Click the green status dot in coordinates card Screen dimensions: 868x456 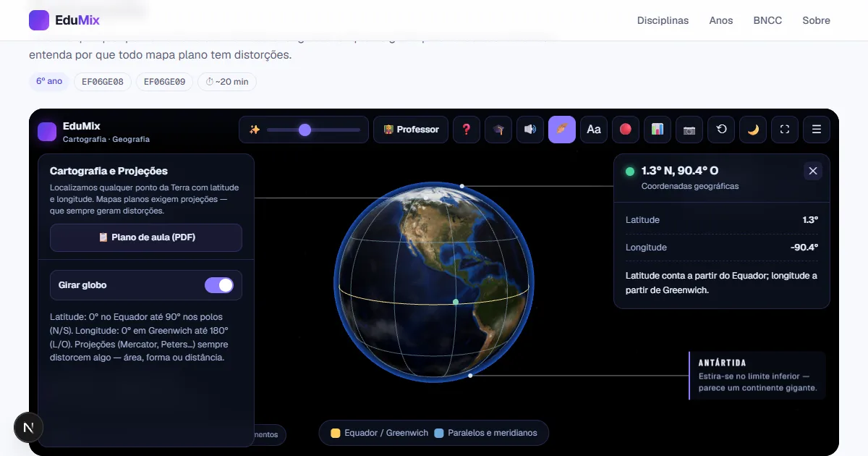click(x=630, y=172)
